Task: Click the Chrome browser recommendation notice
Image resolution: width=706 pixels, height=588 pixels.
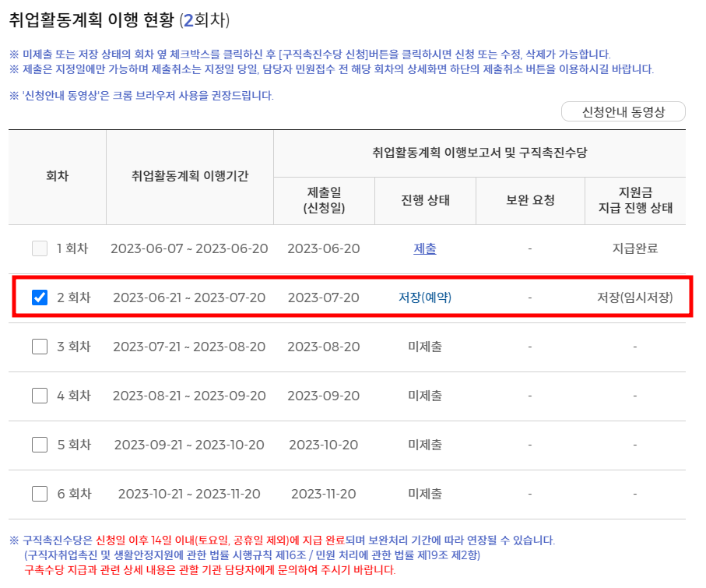Action: [142, 96]
